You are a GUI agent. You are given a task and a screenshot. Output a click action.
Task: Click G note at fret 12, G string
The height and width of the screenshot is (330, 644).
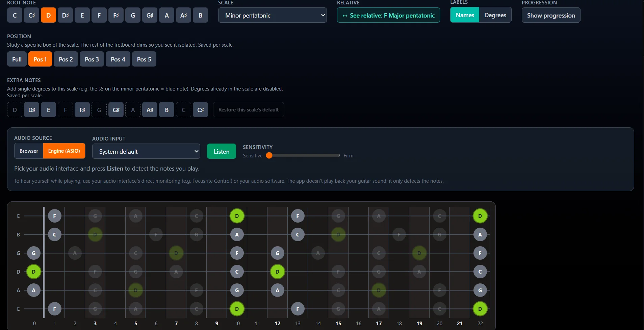pyautogui.click(x=277, y=253)
